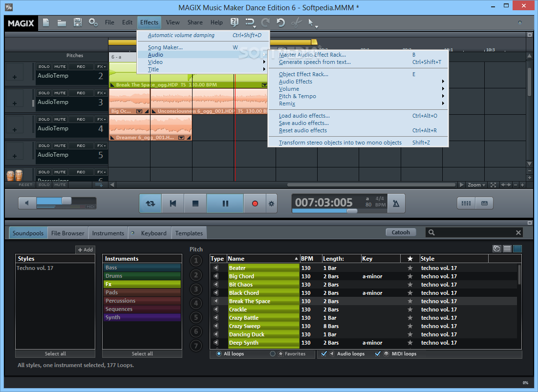The width and height of the screenshot is (538, 392).
Task: Open a project with the folder icon
Action: pos(62,23)
